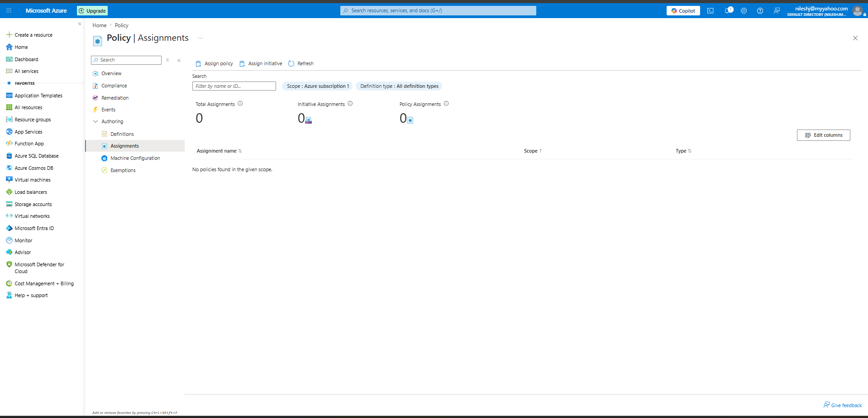Open Cloud Shell from the top bar
868x418 pixels.
click(711, 11)
